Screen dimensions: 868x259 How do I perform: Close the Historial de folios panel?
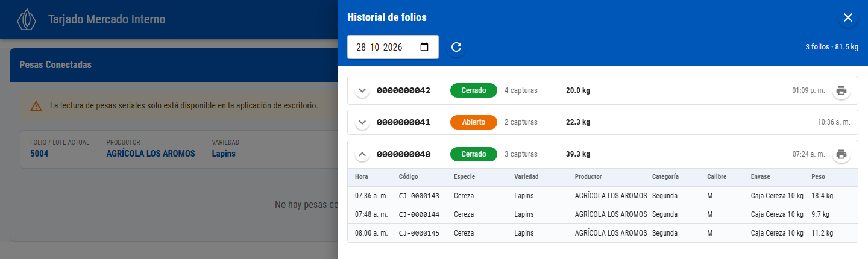pyautogui.click(x=848, y=17)
